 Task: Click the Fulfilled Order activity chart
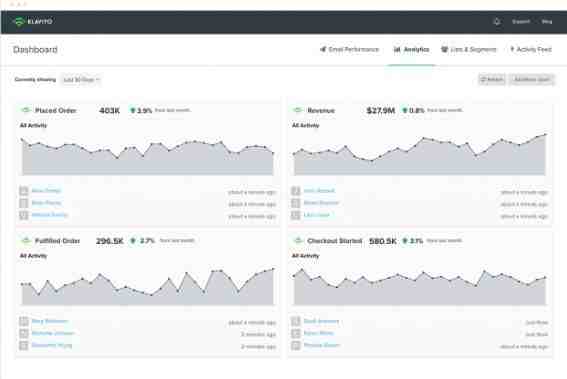pyautogui.click(x=148, y=286)
